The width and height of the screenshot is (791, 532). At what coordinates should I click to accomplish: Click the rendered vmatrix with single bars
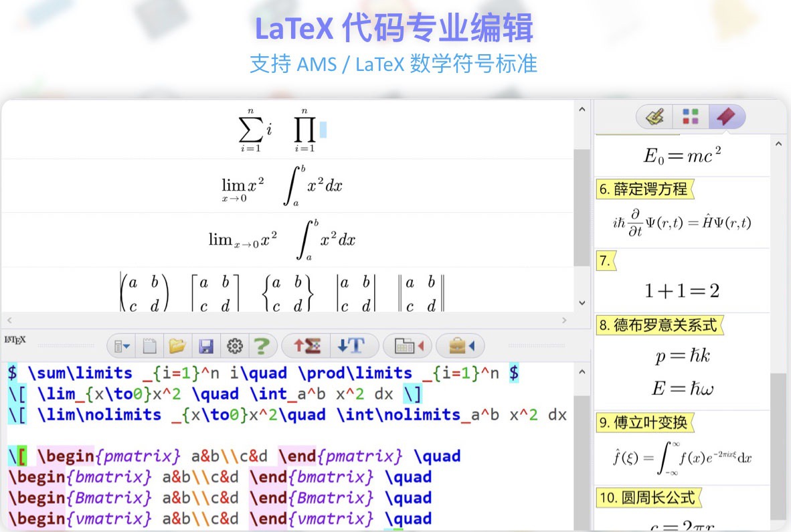click(355, 292)
